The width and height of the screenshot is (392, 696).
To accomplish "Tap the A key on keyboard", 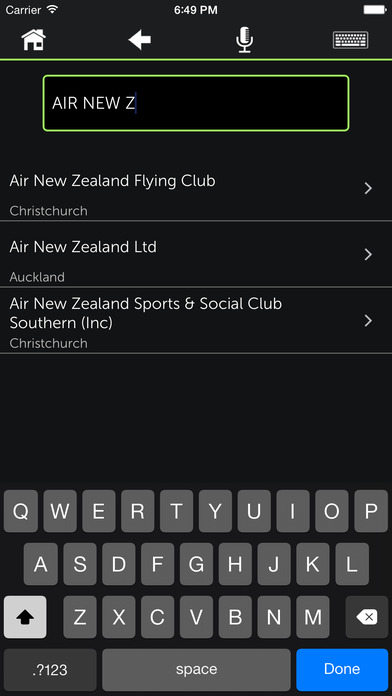I will coord(40,564).
